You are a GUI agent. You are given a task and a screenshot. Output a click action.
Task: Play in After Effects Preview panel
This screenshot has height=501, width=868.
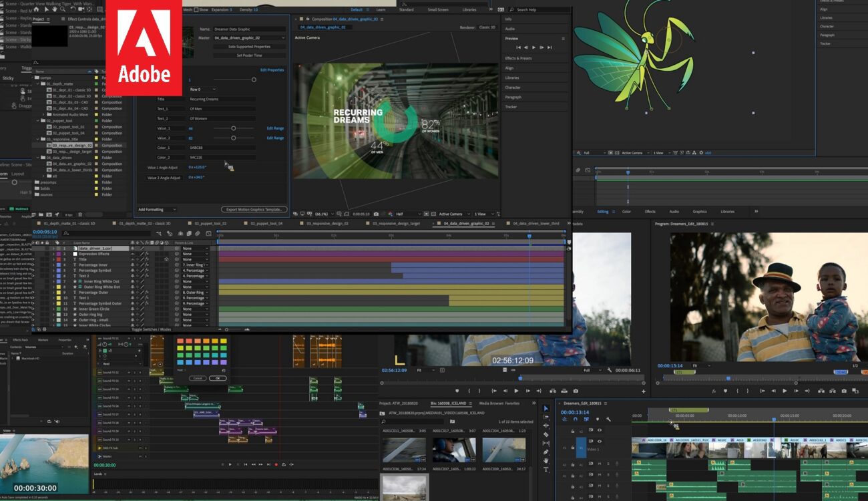pyautogui.click(x=533, y=47)
